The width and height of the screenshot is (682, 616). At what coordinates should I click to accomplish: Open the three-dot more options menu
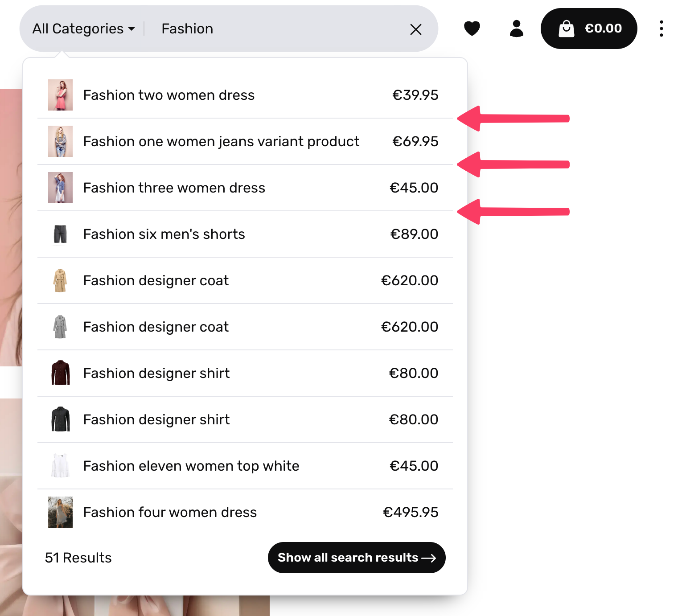(x=661, y=29)
